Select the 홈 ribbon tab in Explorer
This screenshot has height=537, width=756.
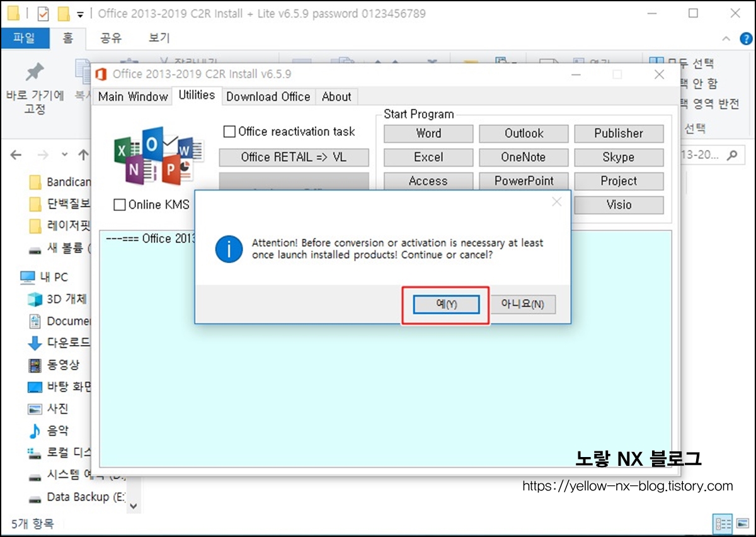[x=67, y=38]
